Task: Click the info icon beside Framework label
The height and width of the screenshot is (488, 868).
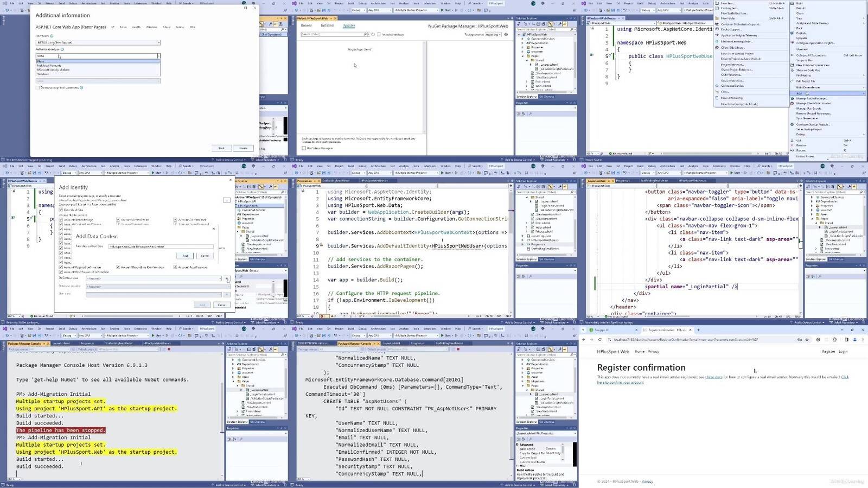Action: click(x=51, y=36)
